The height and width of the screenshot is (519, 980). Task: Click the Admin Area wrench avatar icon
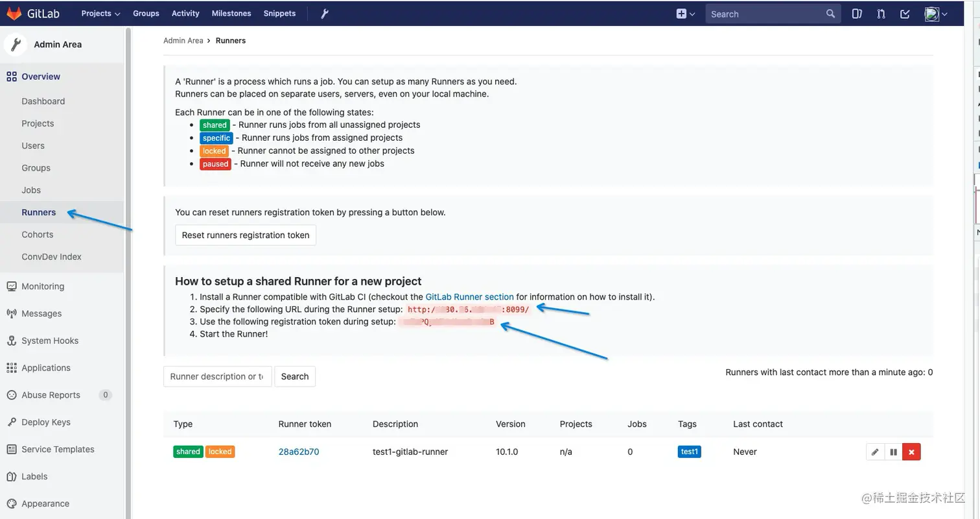click(16, 44)
